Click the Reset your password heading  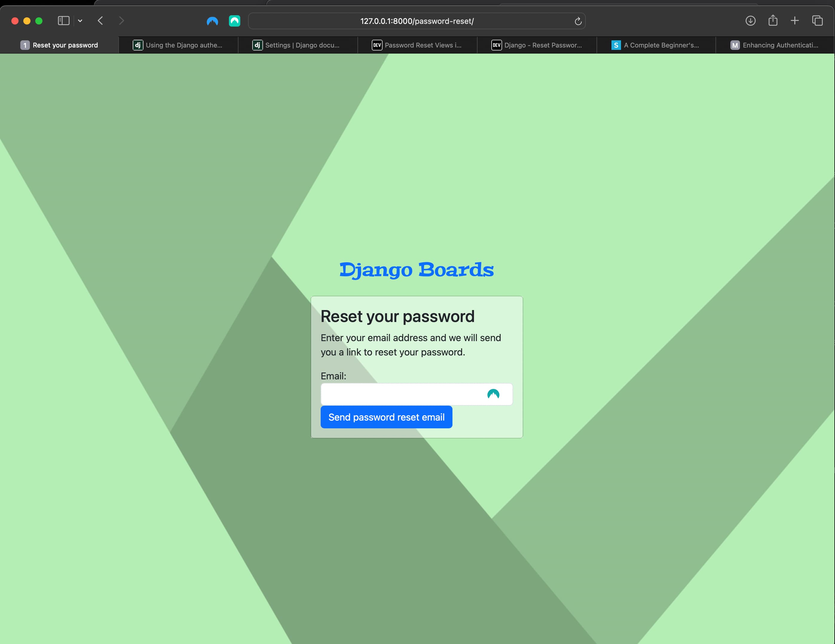coord(397,316)
